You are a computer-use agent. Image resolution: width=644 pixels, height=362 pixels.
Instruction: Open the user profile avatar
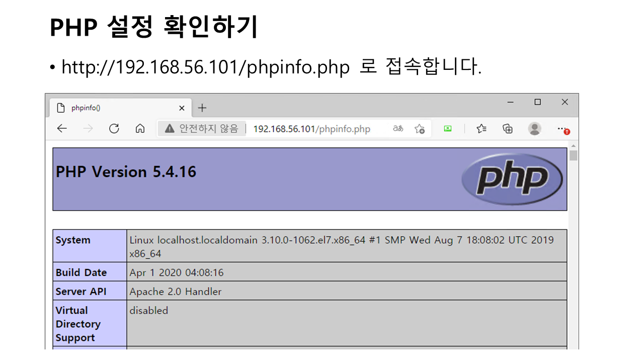[x=534, y=129]
